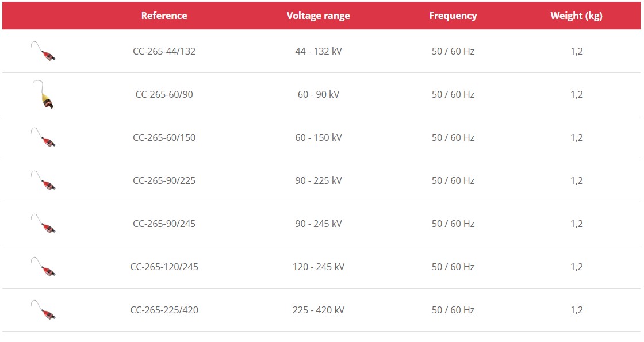Click reference CC-265-60/150
Image resolution: width=644 pixels, height=342 pixels.
pyautogui.click(x=164, y=137)
